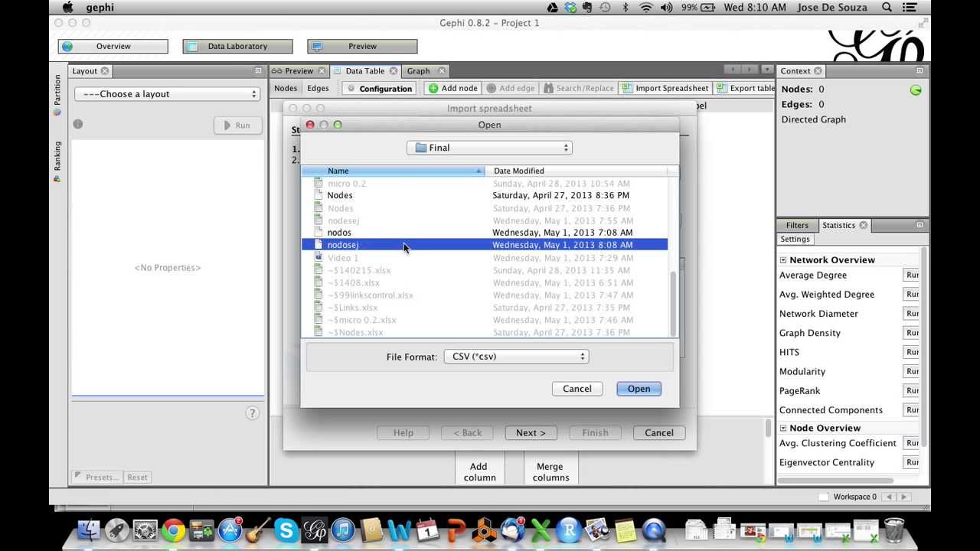Click the Wi-Fi status icon
The image size is (980, 551).
[x=646, y=8]
